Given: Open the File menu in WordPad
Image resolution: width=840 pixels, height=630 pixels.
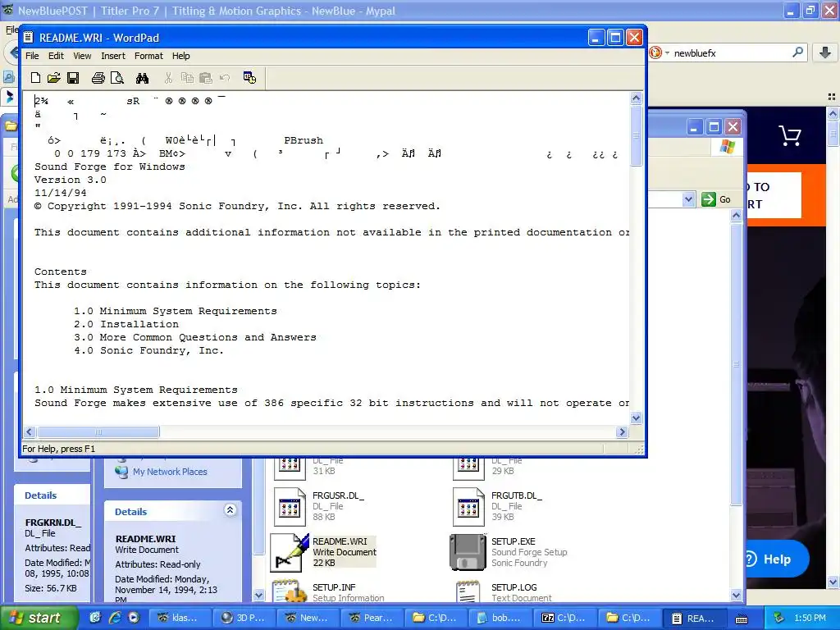Looking at the screenshot, I should coord(32,56).
